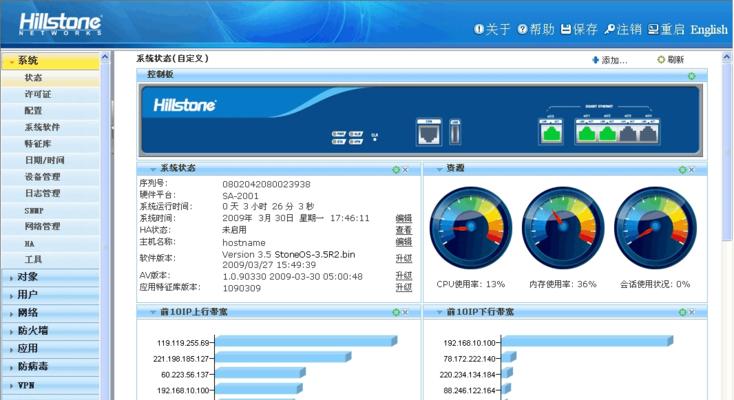Collapse the 前10IP下行带宽 panel arrow
The width and height of the screenshot is (734, 400).
pos(439,312)
